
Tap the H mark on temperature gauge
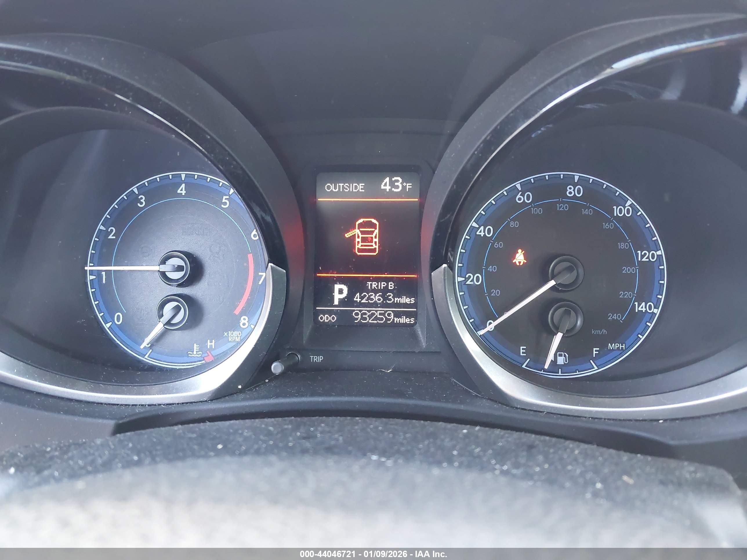[211, 344]
